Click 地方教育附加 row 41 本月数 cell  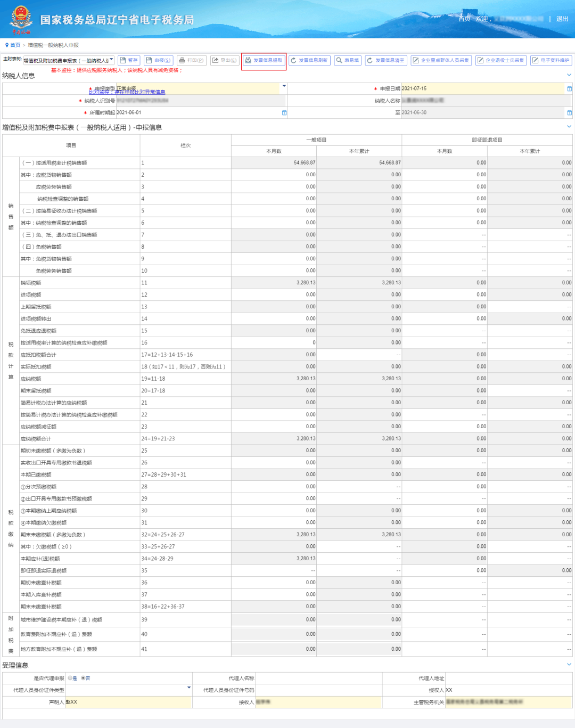click(274, 649)
